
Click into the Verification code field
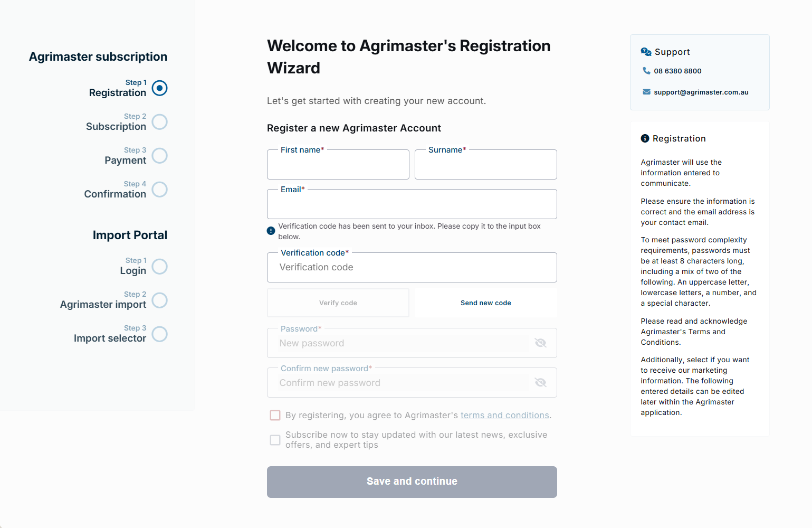[x=412, y=268]
